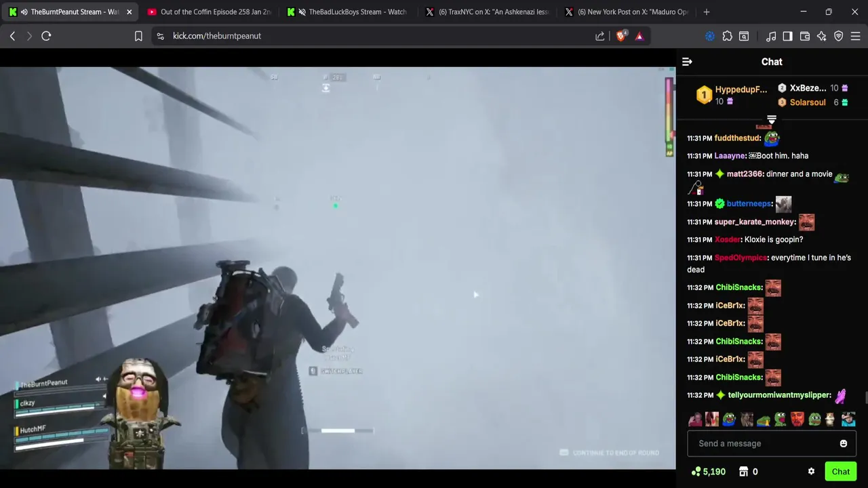
Task: Open the Extensions puzzle icon
Action: [727, 36]
